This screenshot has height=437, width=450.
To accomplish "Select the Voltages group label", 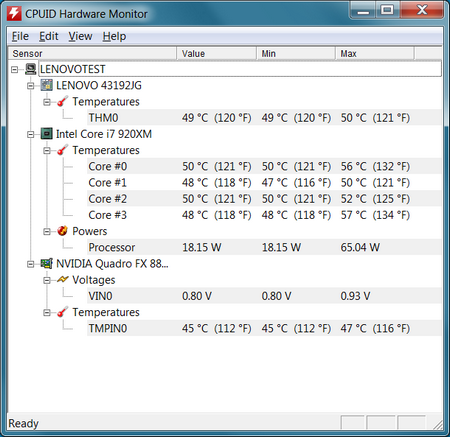I will [x=94, y=280].
